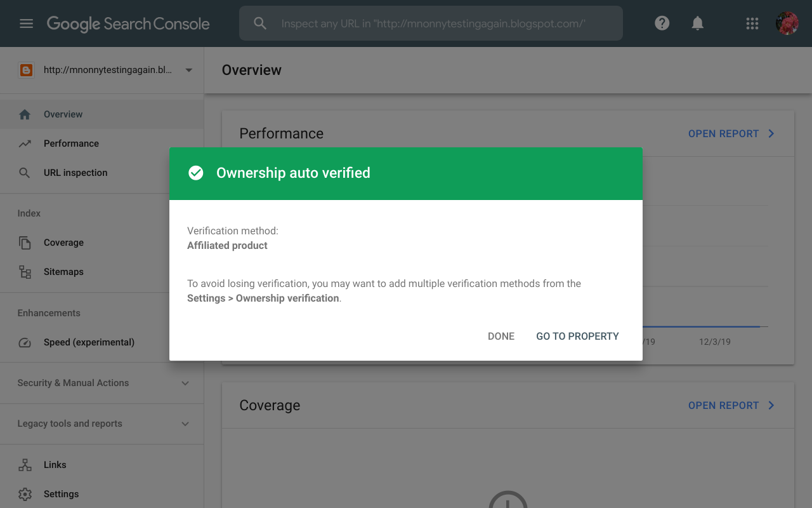Click the Inspect any URL search field
Screen dimensions: 812x508
433,23
